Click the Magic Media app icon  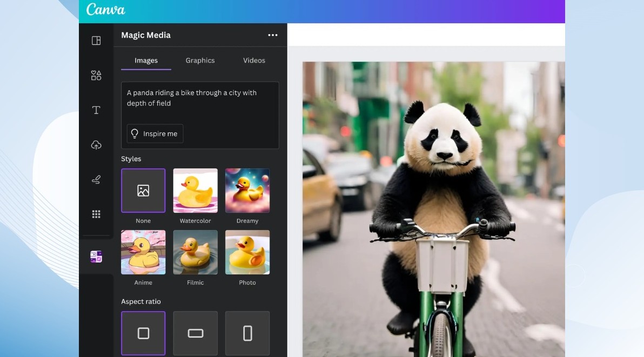pyautogui.click(x=96, y=257)
